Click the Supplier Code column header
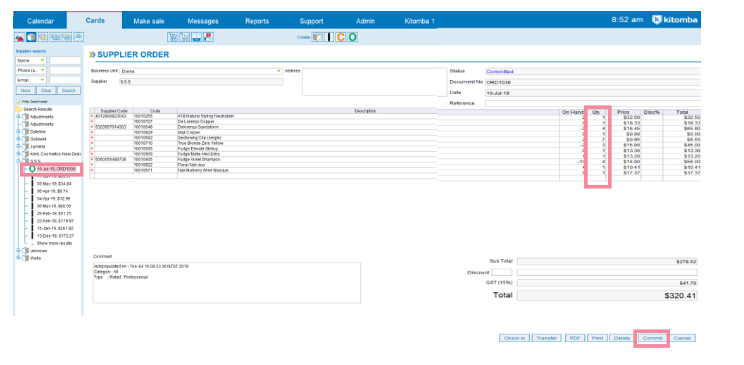Screen dimensions: 744x365 (114, 111)
